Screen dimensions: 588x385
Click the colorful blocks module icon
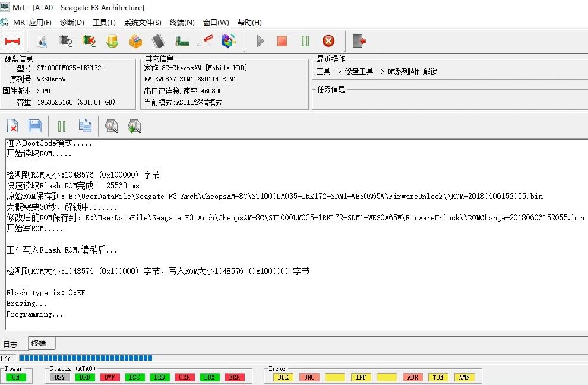point(135,41)
